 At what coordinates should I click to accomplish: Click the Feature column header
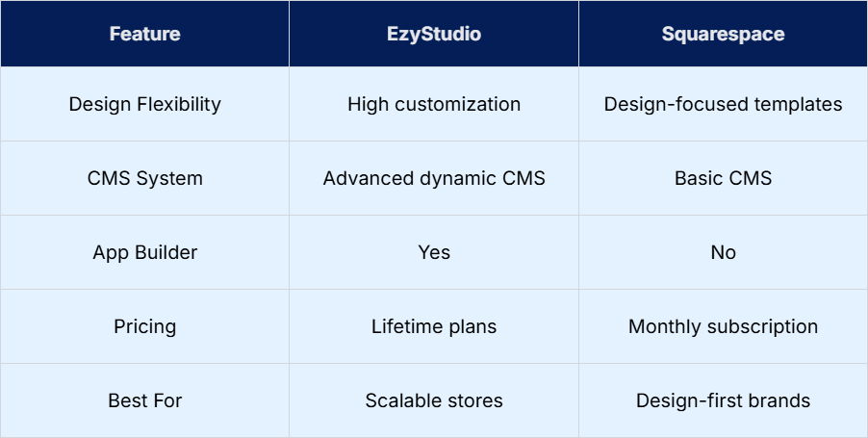point(144,34)
